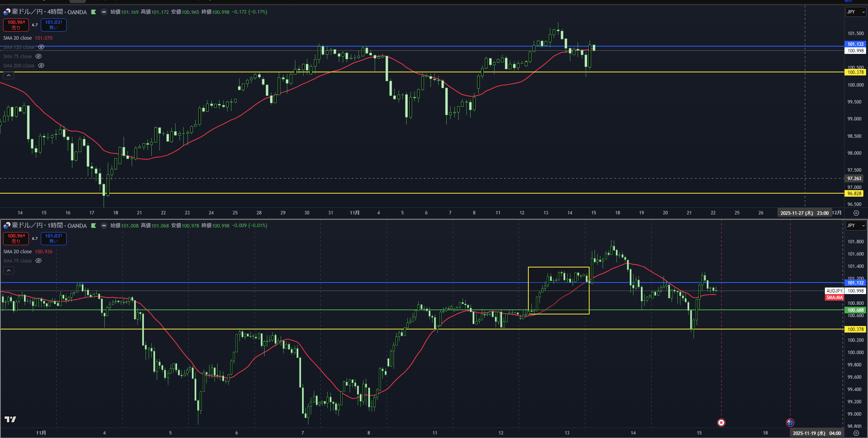Viewport: 868px width, 438px height.
Task: Unhide SMA 75 close on the 1時間 chart
Action: click(39, 261)
